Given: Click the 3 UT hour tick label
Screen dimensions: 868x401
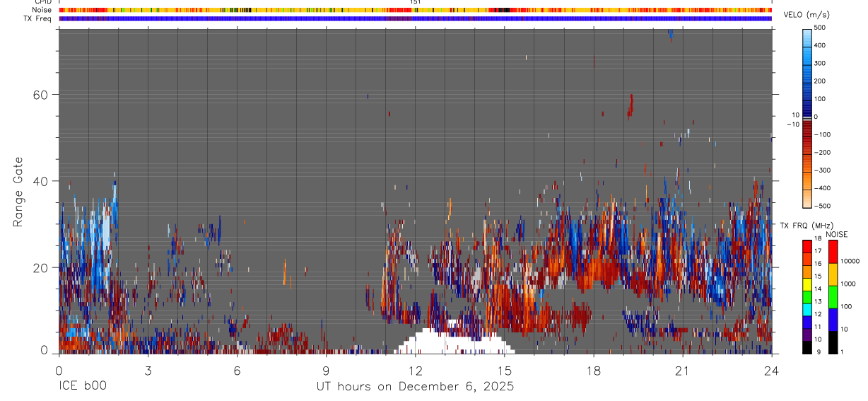Looking at the screenshot, I should click(x=148, y=370).
